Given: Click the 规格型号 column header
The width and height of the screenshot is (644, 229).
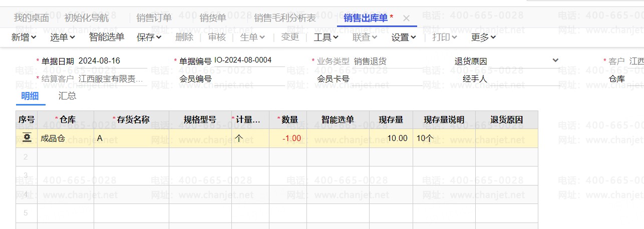Looking at the screenshot, I should tap(200, 120).
